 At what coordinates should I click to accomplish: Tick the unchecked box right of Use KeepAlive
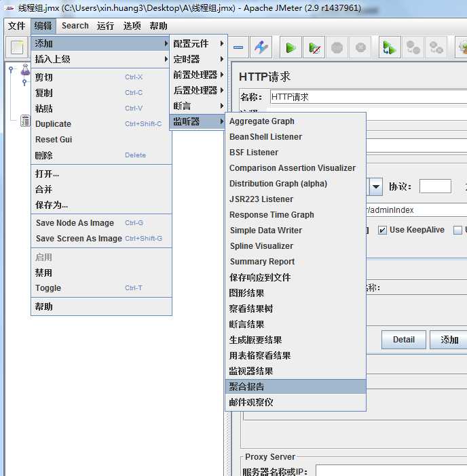pos(457,230)
